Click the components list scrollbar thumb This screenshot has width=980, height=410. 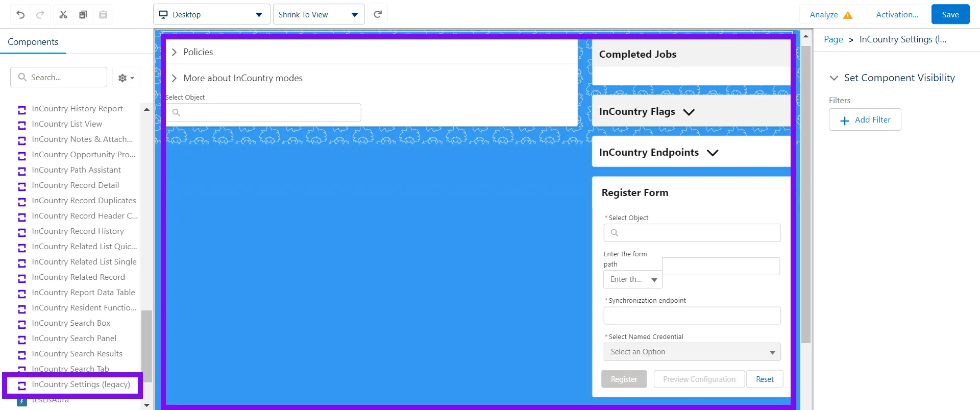(x=146, y=346)
